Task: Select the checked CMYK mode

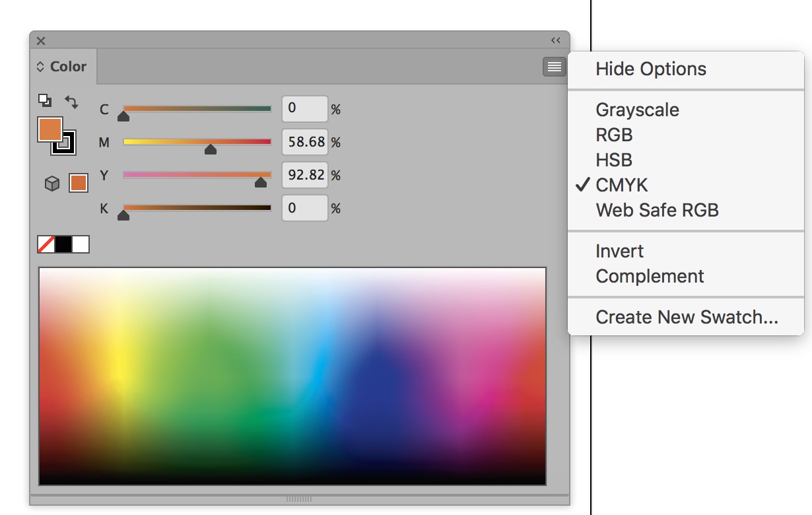Action: [622, 185]
